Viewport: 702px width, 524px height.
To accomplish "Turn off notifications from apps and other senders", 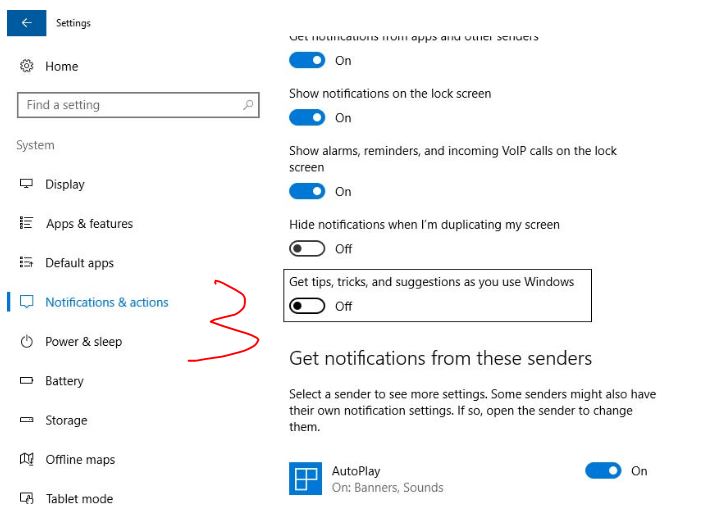I will point(307,60).
